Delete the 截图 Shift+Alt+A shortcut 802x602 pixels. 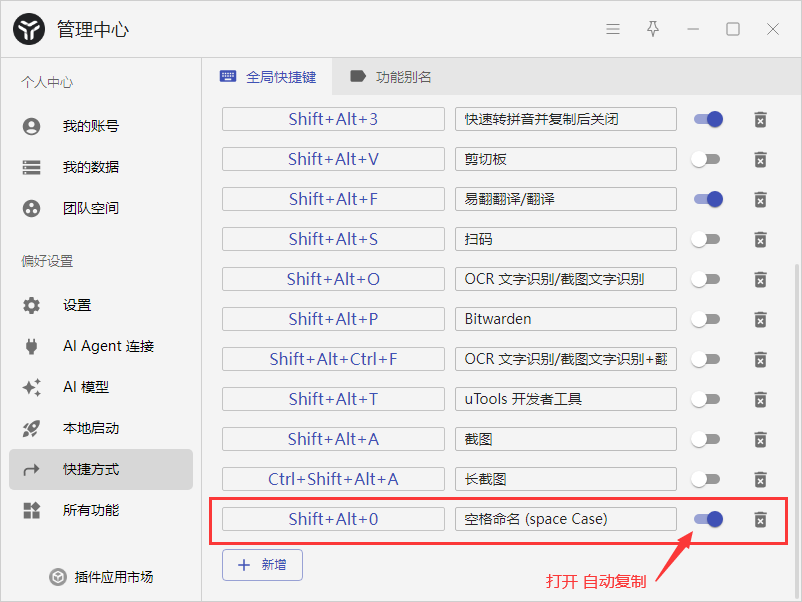[761, 439]
